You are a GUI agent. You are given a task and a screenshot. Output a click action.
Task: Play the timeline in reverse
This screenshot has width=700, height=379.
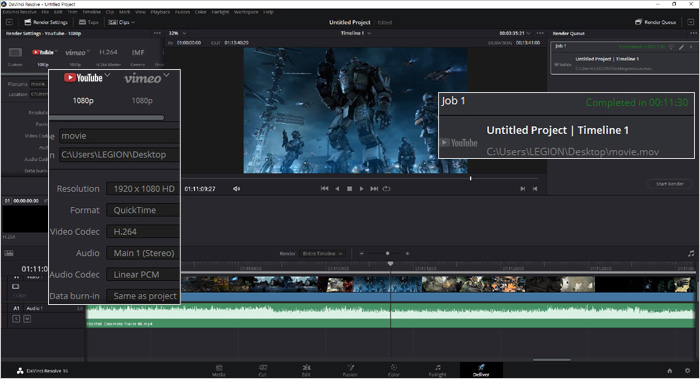(x=337, y=189)
